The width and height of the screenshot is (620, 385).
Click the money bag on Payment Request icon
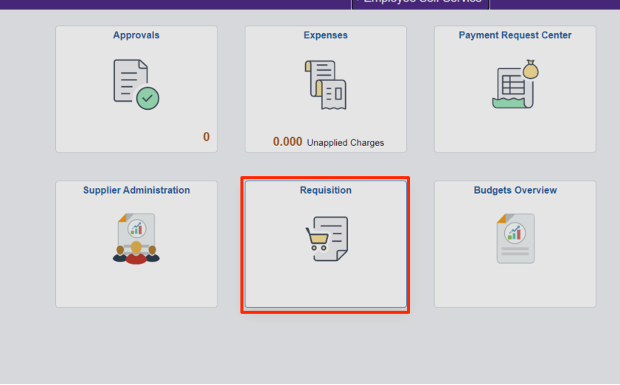pyautogui.click(x=531, y=69)
